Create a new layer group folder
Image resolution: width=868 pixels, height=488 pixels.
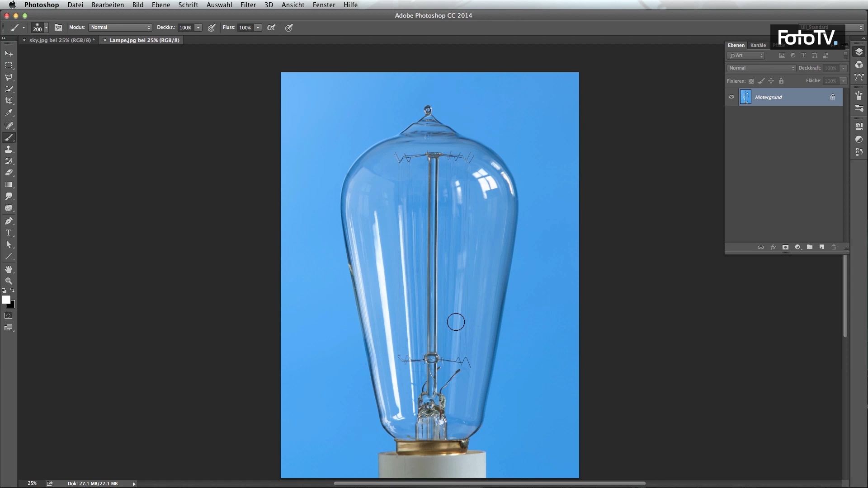point(810,247)
